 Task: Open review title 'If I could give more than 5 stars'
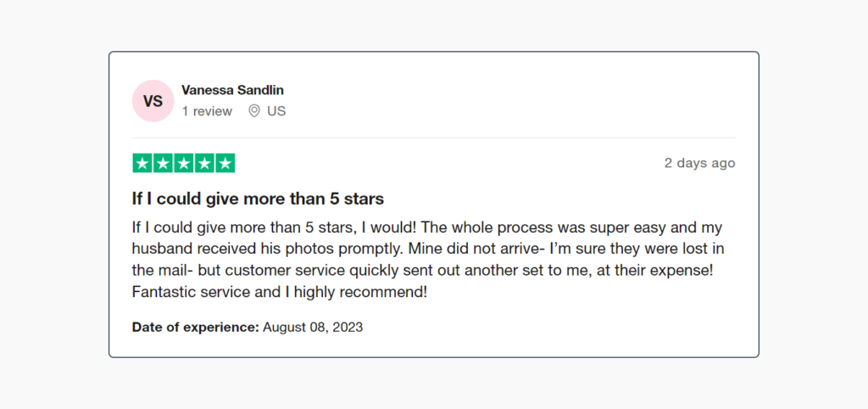tap(258, 199)
